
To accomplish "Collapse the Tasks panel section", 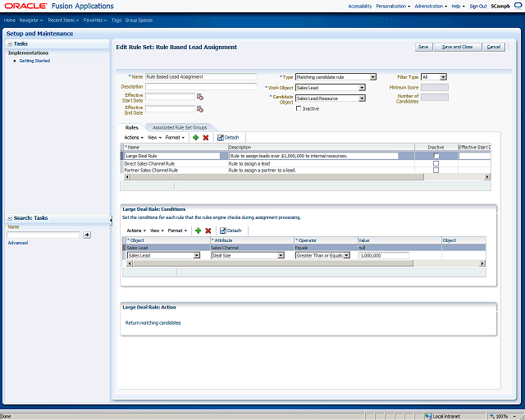I will pyautogui.click(x=10, y=43).
